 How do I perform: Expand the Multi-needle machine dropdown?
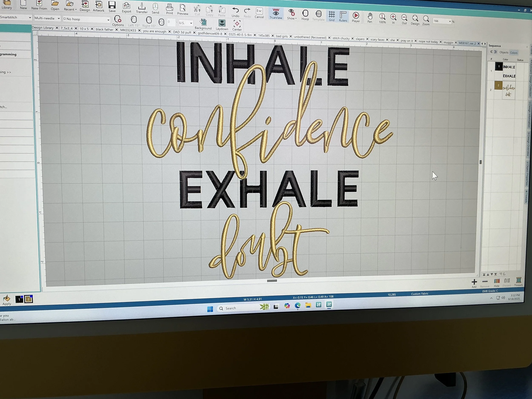(59, 18)
